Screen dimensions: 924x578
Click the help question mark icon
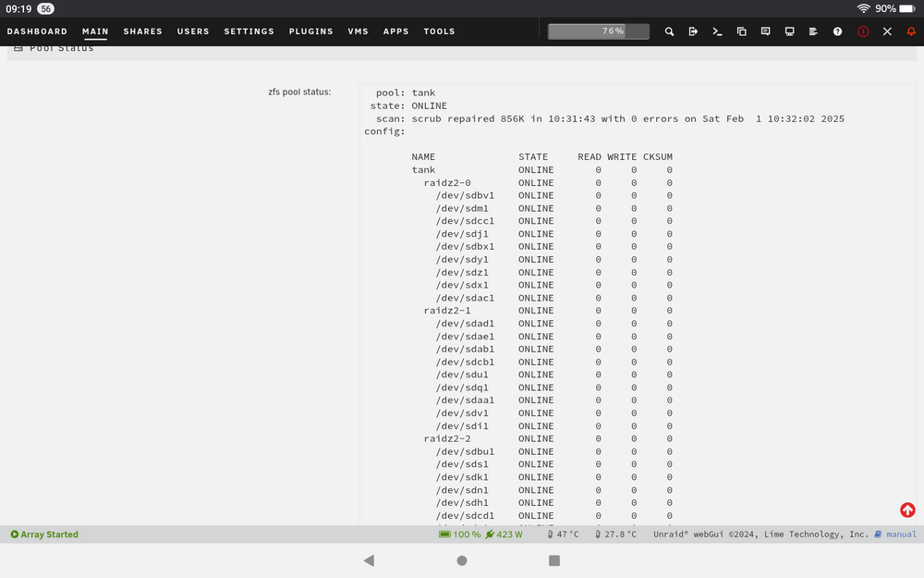(837, 31)
